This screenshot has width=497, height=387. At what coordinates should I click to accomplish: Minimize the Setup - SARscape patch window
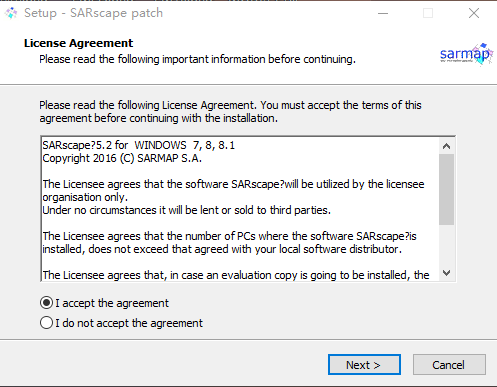383,13
